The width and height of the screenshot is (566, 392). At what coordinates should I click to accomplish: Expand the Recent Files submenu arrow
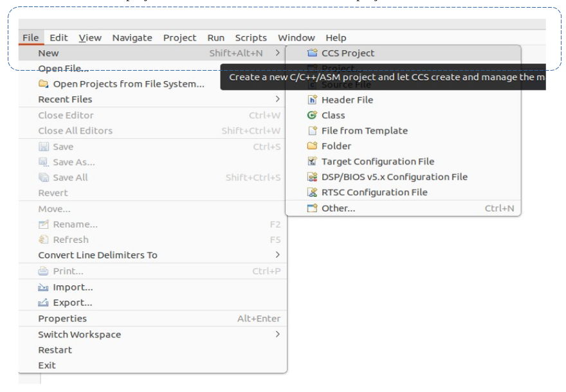pos(277,100)
